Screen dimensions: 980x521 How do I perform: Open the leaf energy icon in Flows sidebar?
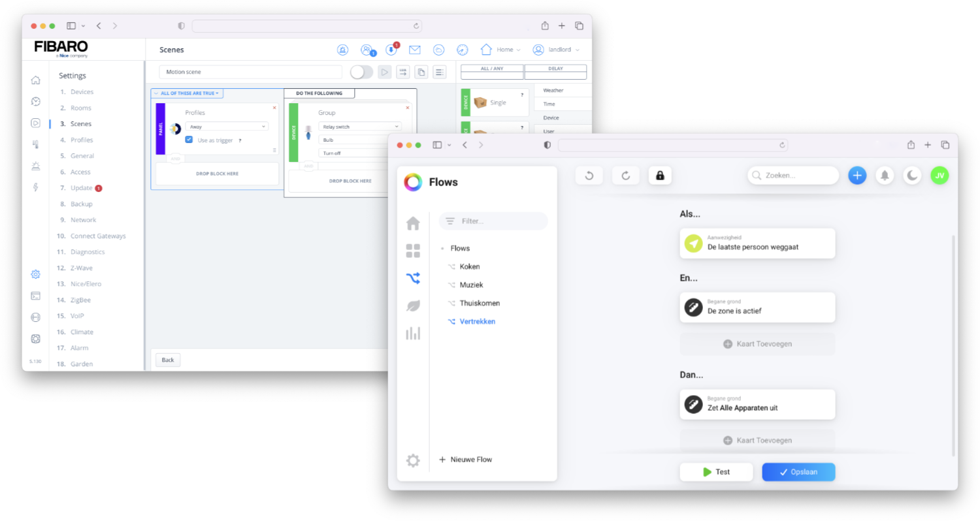pyautogui.click(x=413, y=306)
